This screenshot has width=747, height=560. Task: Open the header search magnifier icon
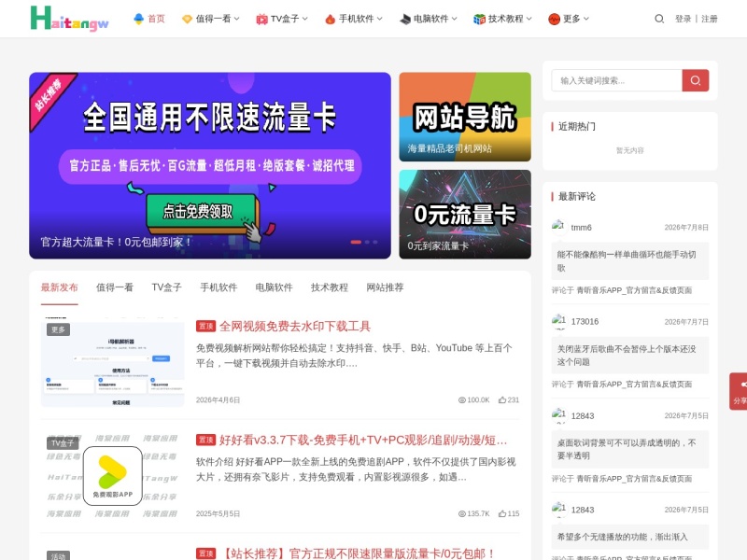659,19
